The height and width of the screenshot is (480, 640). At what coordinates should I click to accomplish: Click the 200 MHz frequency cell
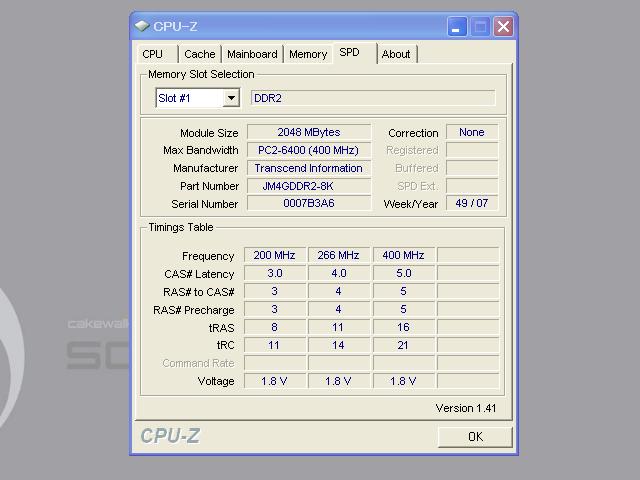[275, 255]
